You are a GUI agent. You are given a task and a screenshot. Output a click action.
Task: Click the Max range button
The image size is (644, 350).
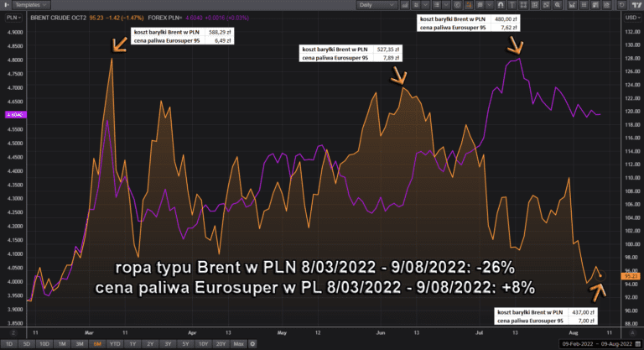[x=239, y=343]
